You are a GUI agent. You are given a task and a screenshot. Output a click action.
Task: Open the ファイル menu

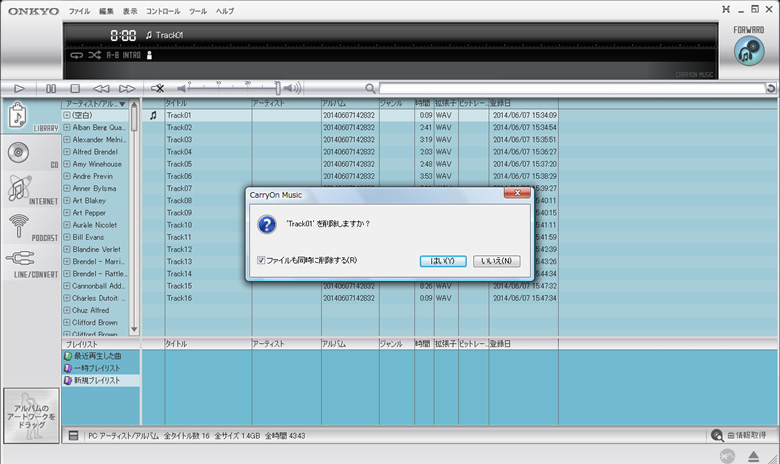79,11
